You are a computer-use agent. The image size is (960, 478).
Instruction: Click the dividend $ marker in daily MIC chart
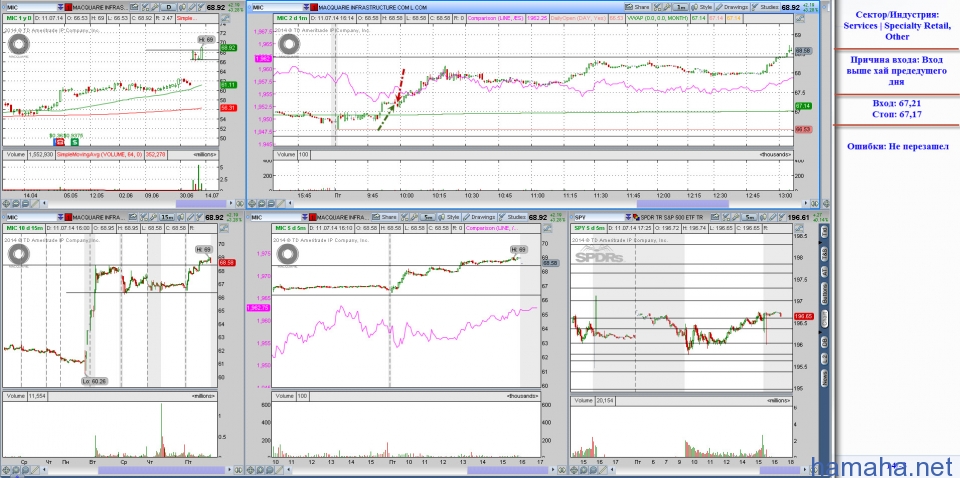pos(73,141)
